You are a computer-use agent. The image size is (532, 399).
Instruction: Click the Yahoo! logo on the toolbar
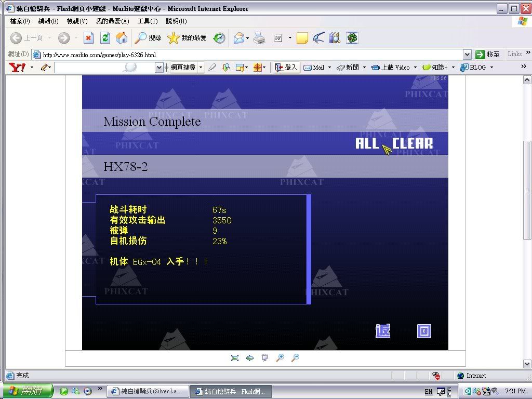point(17,68)
